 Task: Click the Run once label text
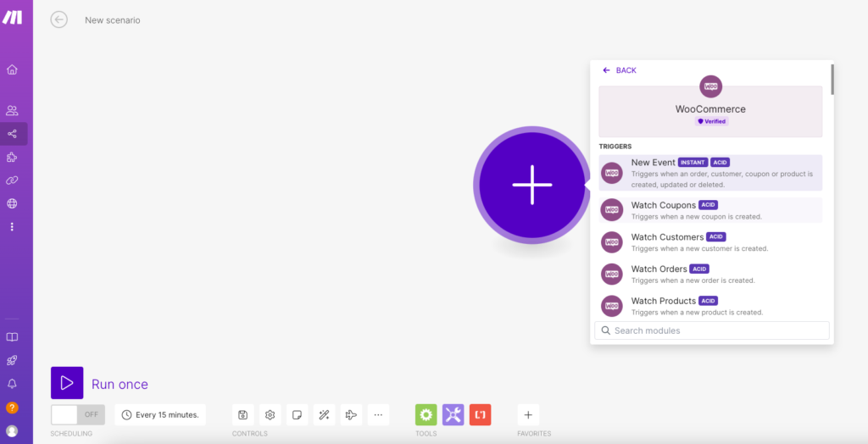click(x=120, y=384)
